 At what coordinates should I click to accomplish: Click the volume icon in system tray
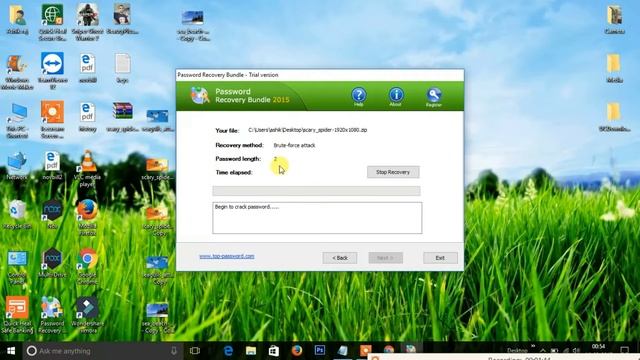pyautogui.click(x=576, y=350)
